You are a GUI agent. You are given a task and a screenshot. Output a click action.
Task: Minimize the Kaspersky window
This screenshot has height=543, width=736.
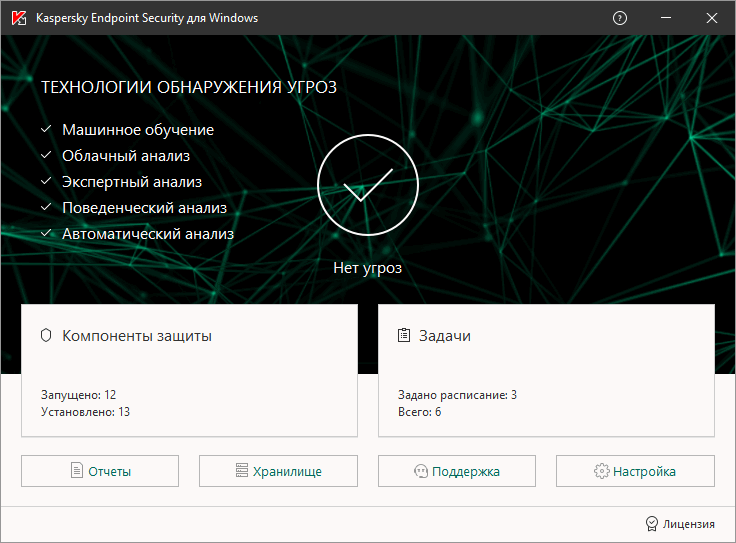click(666, 18)
